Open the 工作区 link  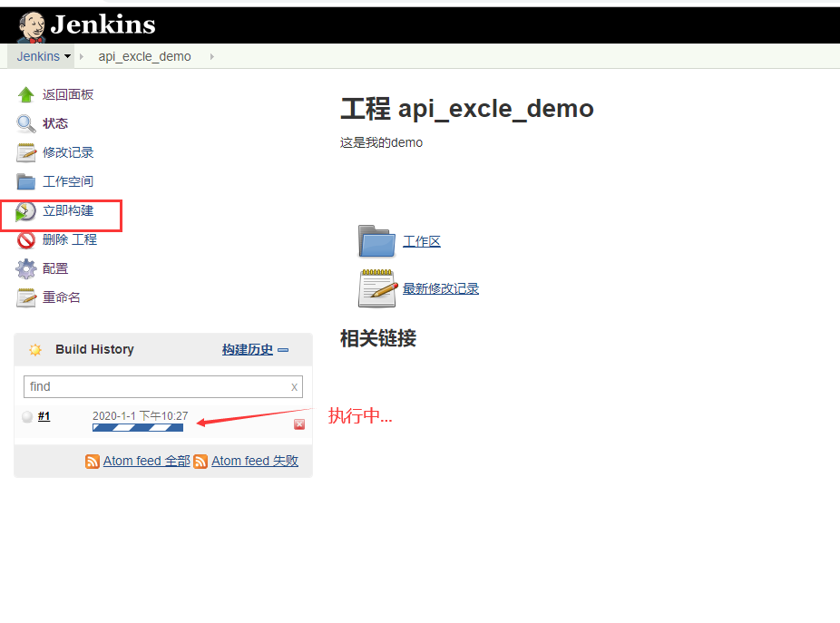(422, 241)
